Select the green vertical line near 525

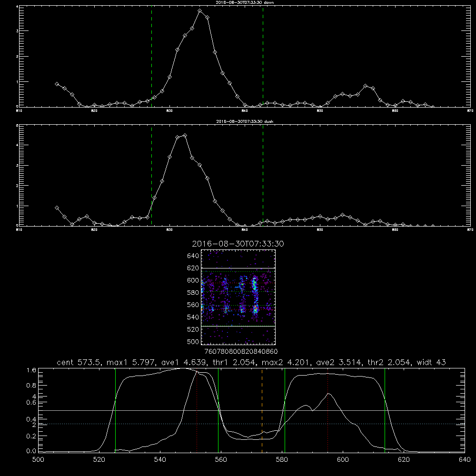tap(115, 410)
